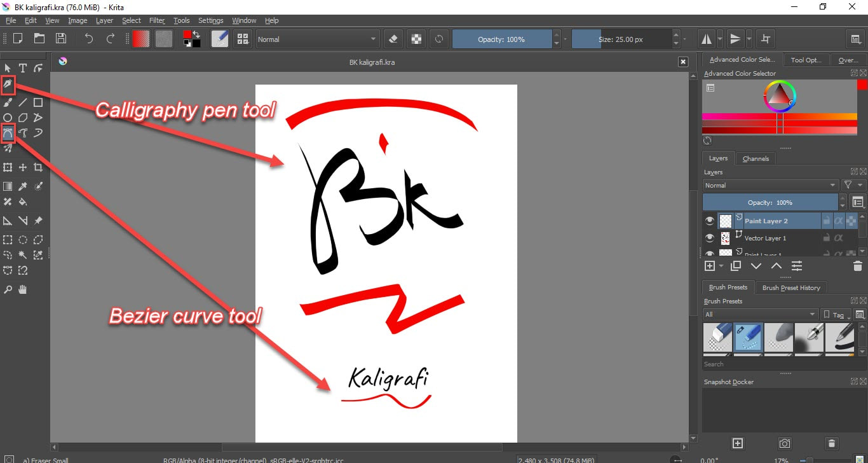Toggle horizontal mirror tool
The width and height of the screenshot is (868, 463).
[x=707, y=39]
